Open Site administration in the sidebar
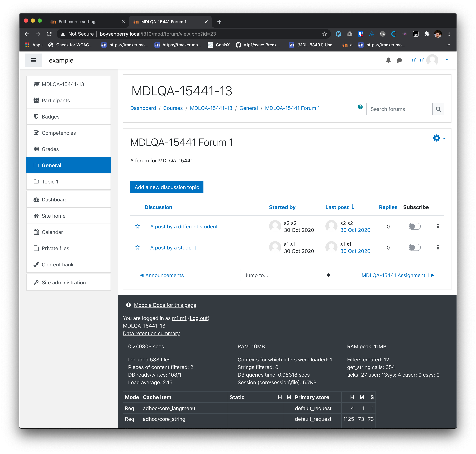The image size is (476, 454). [x=69, y=282]
